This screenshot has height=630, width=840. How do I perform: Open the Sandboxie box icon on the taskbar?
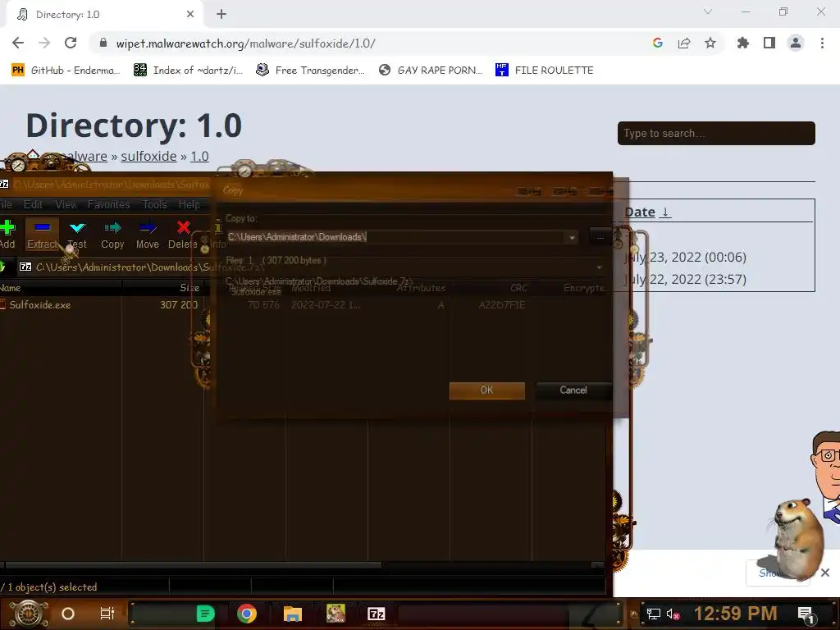click(x=336, y=614)
